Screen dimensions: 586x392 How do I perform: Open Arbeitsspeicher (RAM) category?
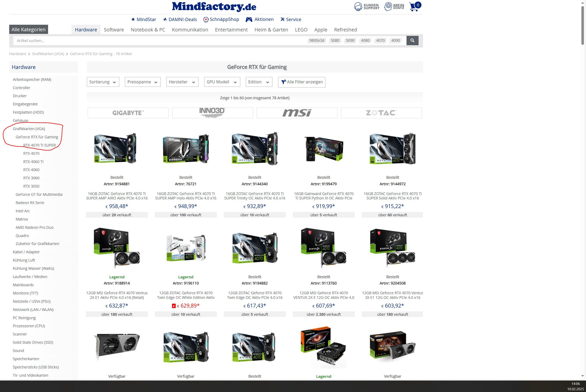pos(32,80)
